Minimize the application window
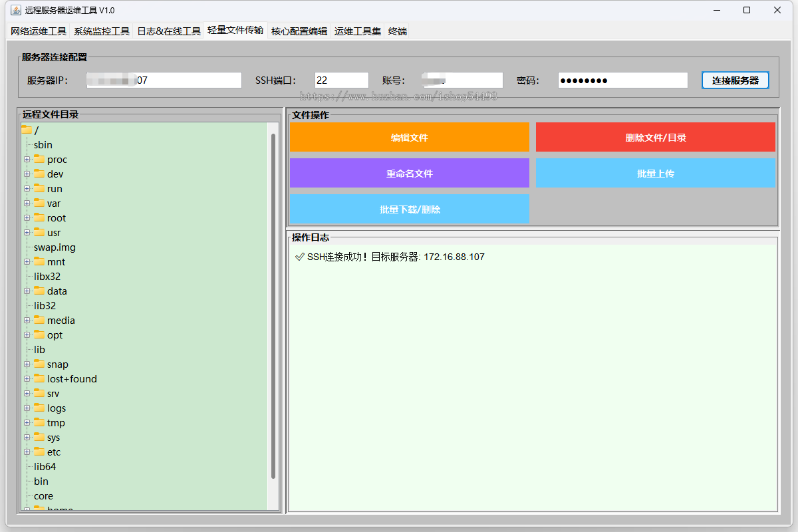The height and width of the screenshot is (532, 798). [x=717, y=10]
